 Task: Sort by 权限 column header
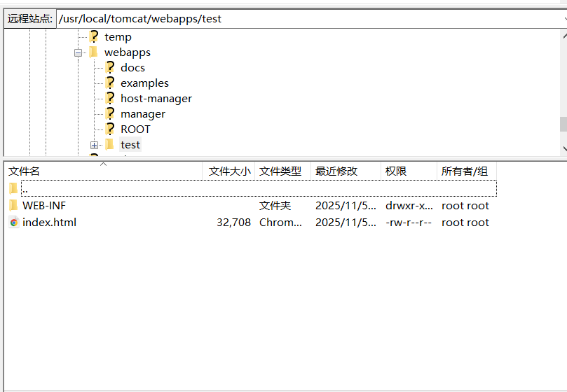tap(409, 171)
